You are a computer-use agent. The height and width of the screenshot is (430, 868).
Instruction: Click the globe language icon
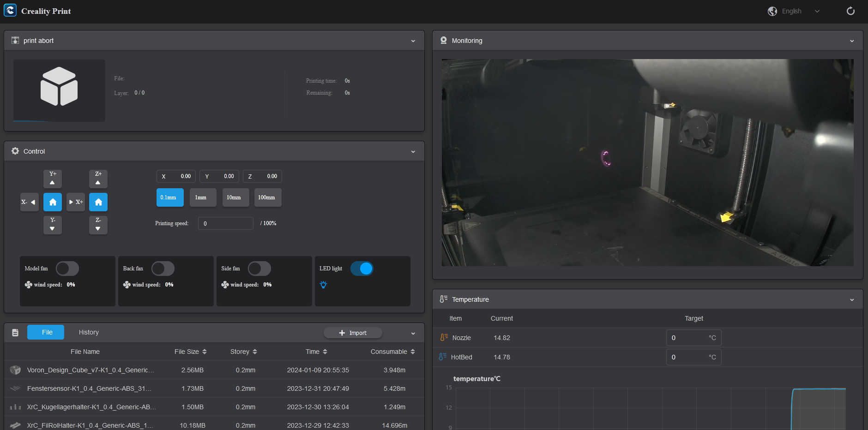(x=772, y=11)
